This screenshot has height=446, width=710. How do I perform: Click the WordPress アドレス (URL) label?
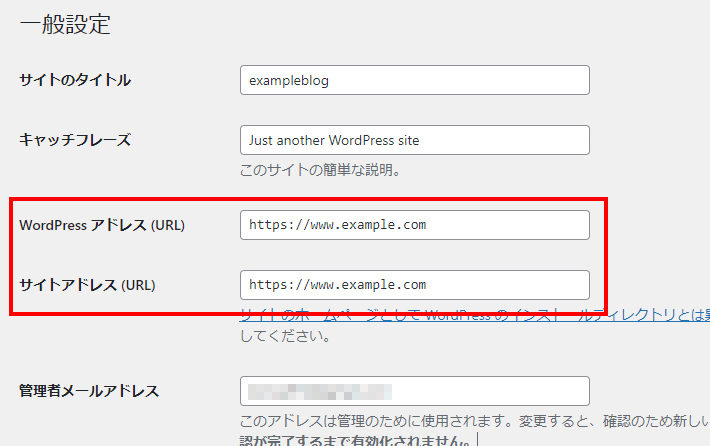[x=102, y=225]
